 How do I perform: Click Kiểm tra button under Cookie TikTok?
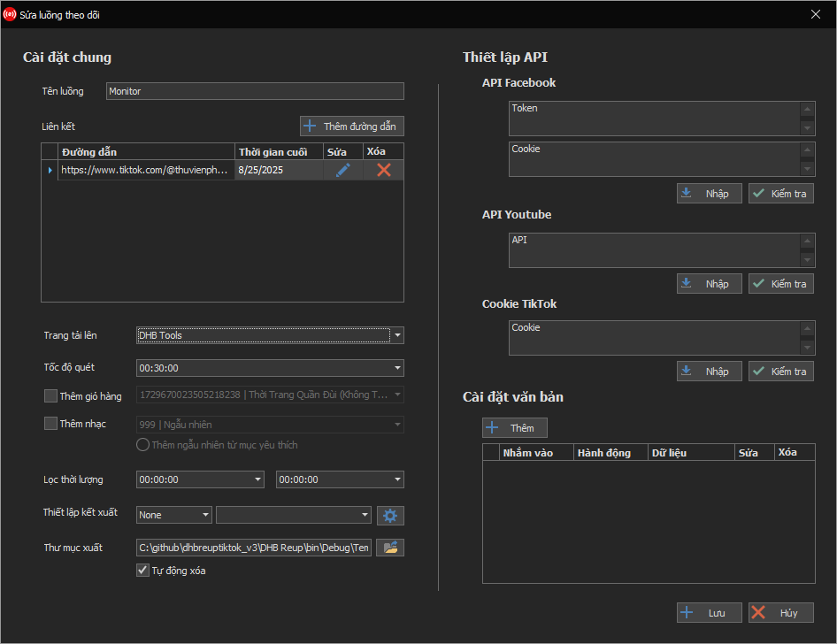click(x=781, y=372)
